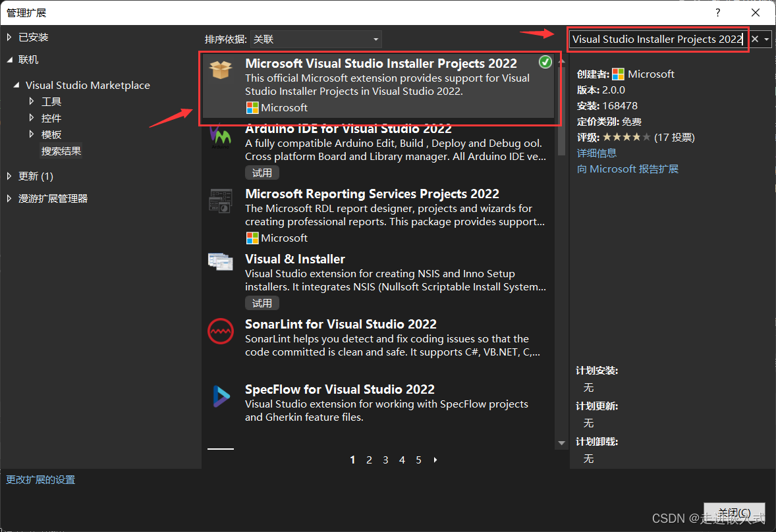Open the search history dropdown arrow
776x532 pixels.
tap(767, 39)
